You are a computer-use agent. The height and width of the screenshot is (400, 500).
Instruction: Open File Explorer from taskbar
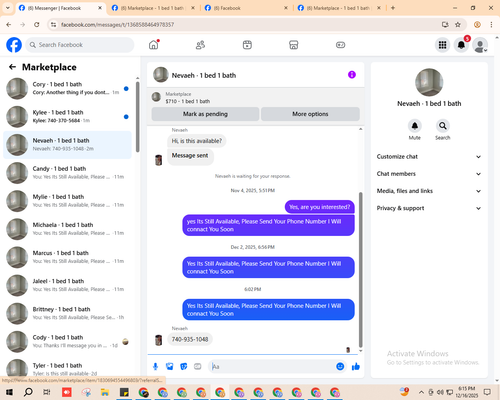point(105,392)
